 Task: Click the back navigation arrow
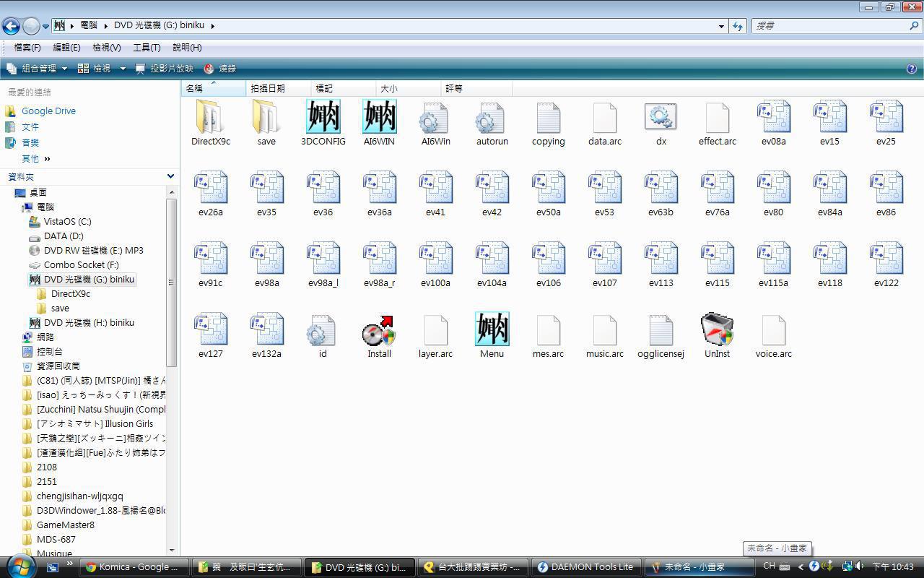pos(11,26)
